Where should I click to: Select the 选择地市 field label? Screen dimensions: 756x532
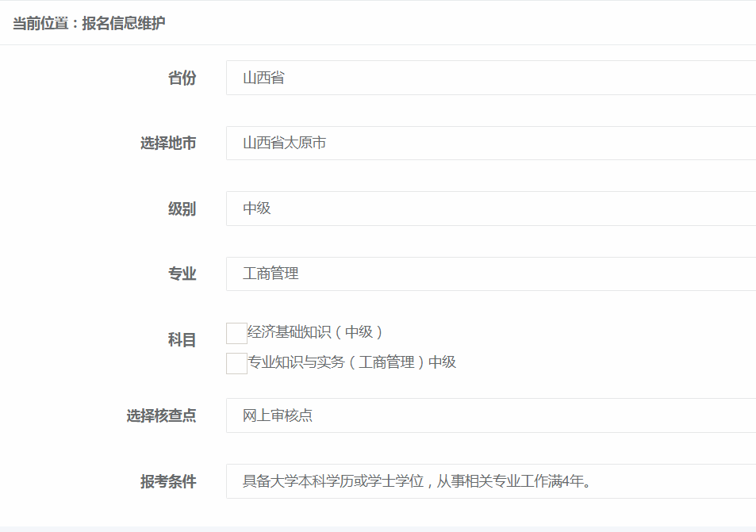(168, 144)
